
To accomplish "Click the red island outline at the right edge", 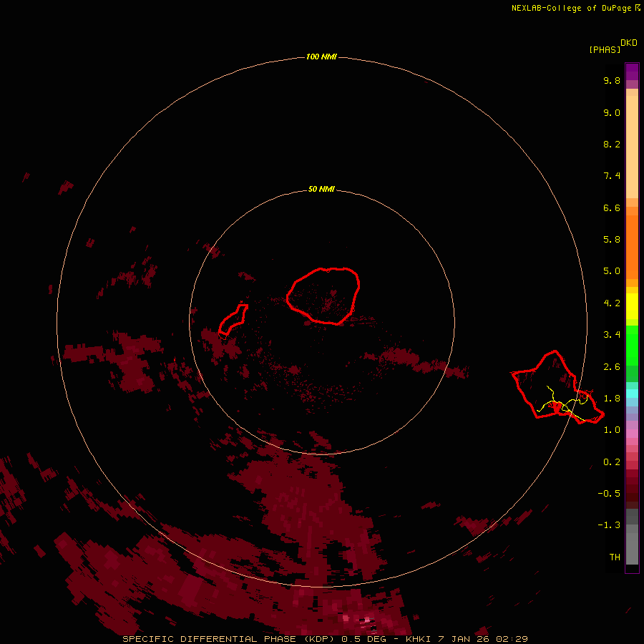I will pyautogui.click(x=557, y=387).
